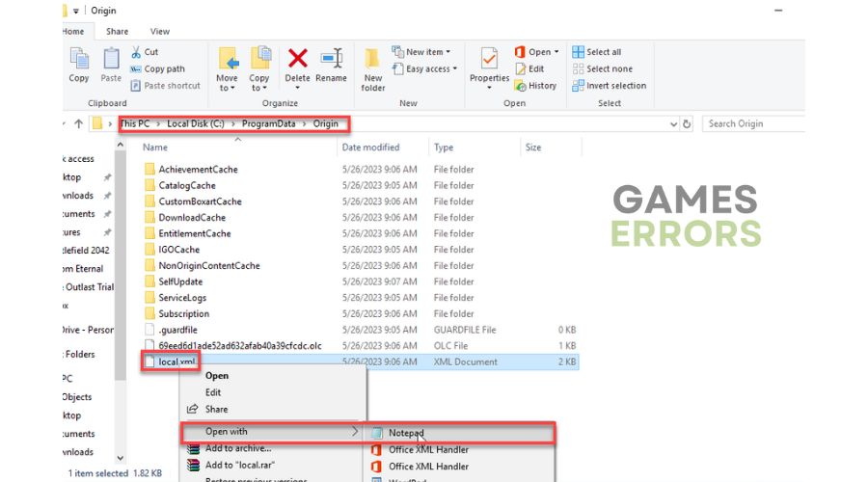Click Add to archive WinRAR entry
Image resolution: width=868 pixels, height=482 pixels.
238,448
